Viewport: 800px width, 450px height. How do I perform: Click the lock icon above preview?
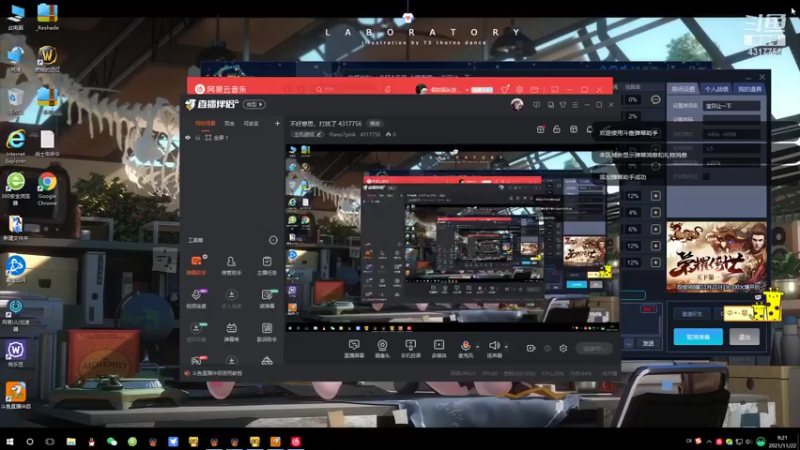pyautogui.click(x=557, y=130)
